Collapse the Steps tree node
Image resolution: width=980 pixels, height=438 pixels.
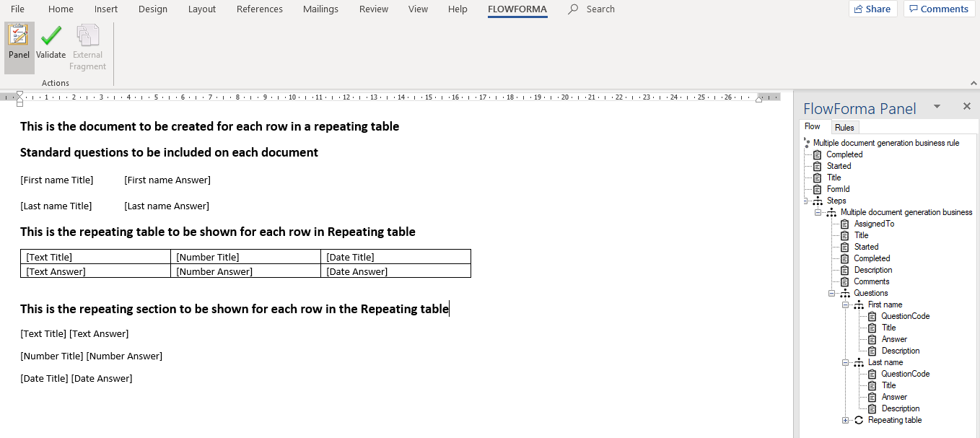pyautogui.click(x=805, y=201)
